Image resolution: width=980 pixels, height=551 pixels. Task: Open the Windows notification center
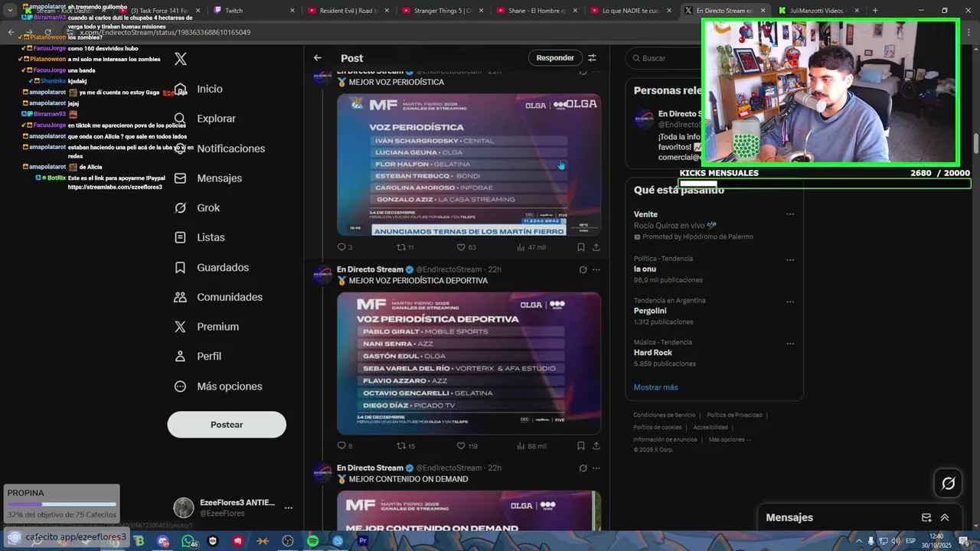coord(965,541)
